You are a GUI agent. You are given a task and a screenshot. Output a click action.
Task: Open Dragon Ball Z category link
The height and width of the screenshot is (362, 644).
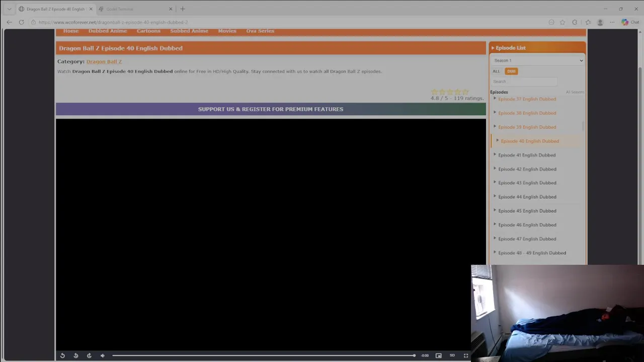point(104,61)
